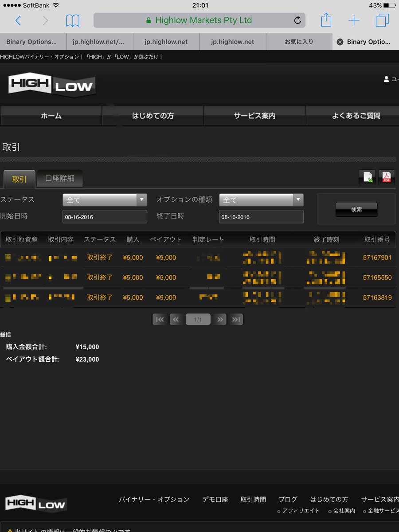Reload the page with refresh icon
399x532 pixels.
click(x=297, y=20)
